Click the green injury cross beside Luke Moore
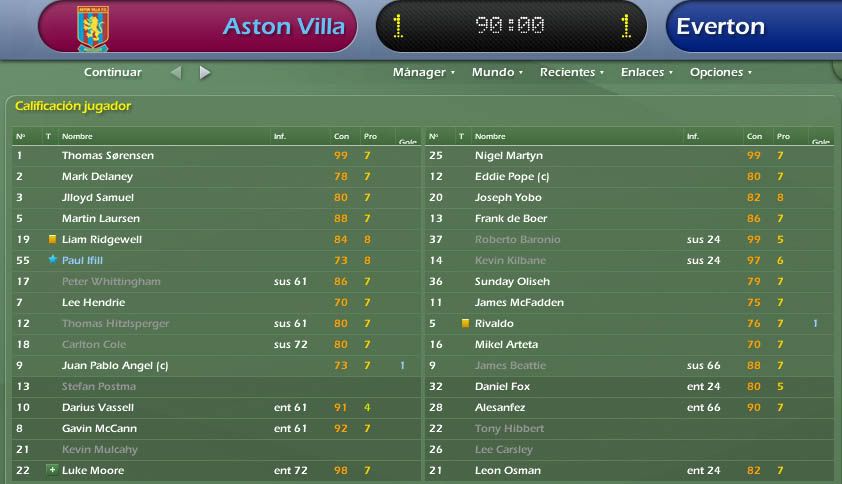Image resolution: width=842 pixels, height=484 pixels. (x=52, y=470)
